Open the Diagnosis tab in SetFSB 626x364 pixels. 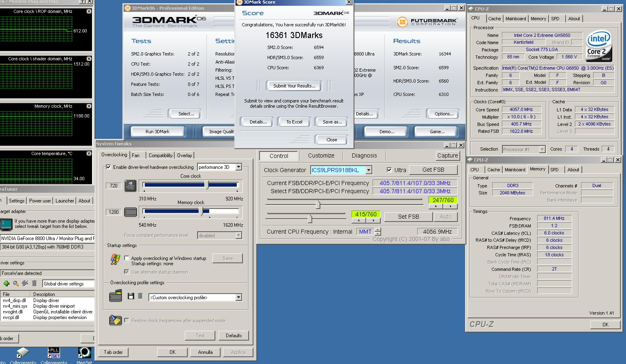pyautogui.click(x=364, y=155)
